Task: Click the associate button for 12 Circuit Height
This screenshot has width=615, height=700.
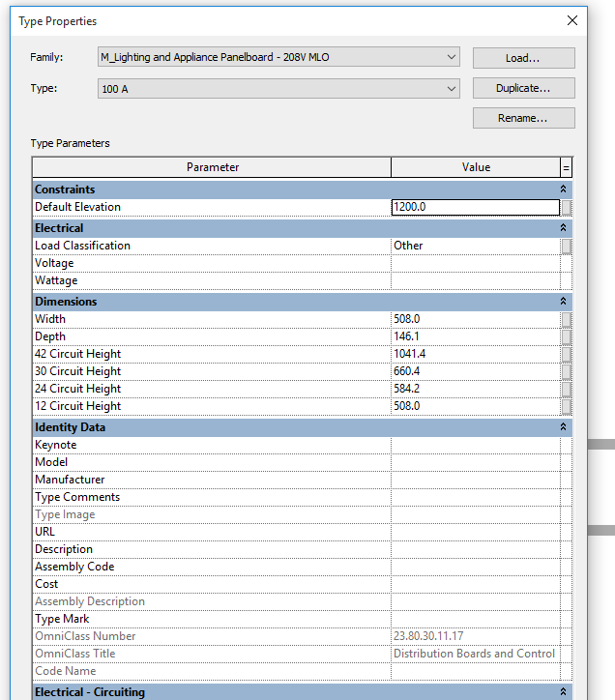Action: pos(567,407)
